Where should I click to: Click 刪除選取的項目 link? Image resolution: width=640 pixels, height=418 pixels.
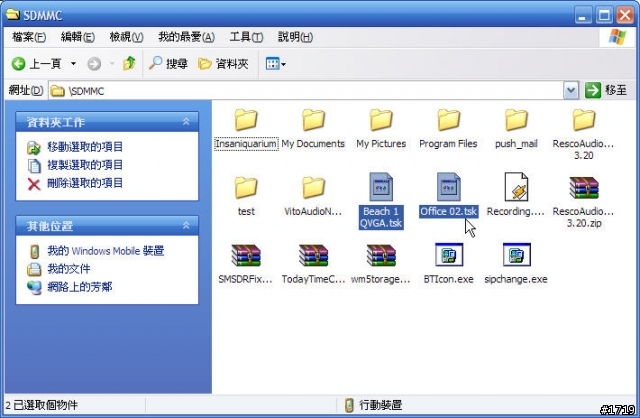pos(84,183)
